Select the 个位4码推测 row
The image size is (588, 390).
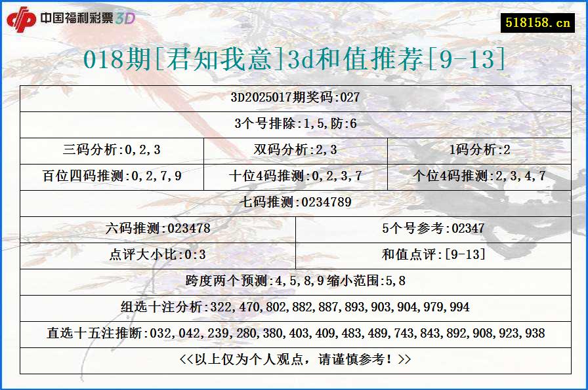click(x=480, y=176)
